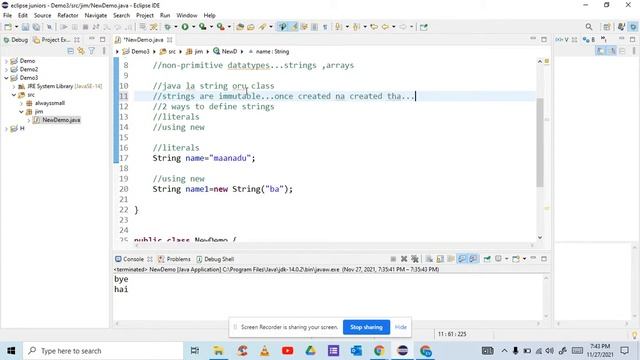This screenshot has height=360, width=640.
Task: Click Collapse All in Project Explorer
Action: (x=71, y=51)
